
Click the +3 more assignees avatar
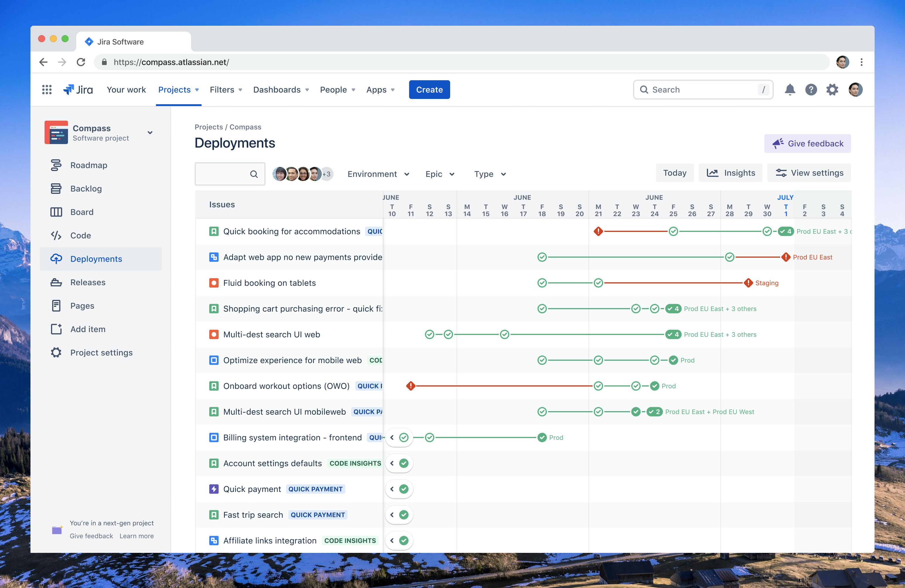point(327,174)
